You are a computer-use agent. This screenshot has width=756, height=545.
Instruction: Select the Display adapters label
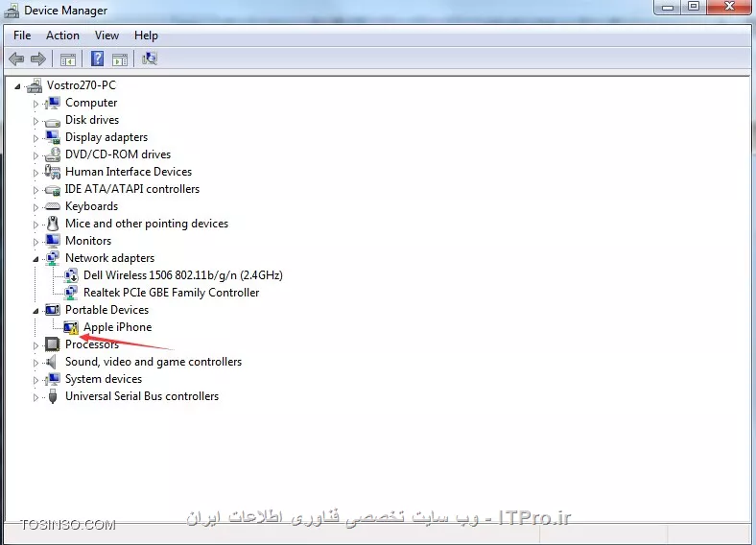106,137
